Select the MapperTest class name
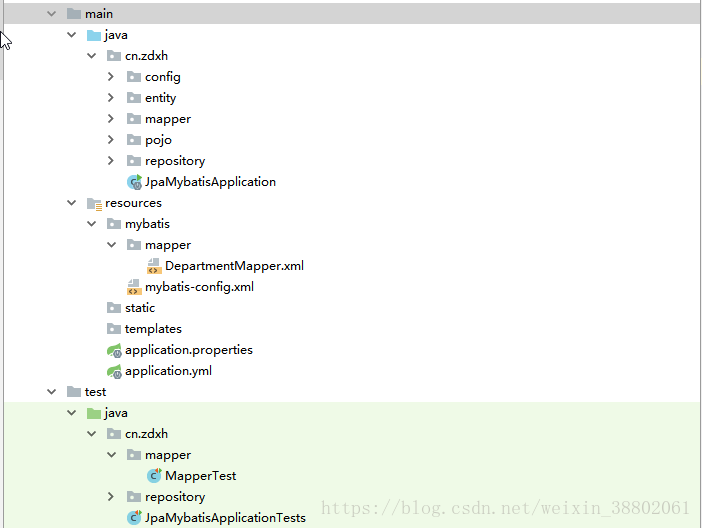702x528 pixels. 201,476
